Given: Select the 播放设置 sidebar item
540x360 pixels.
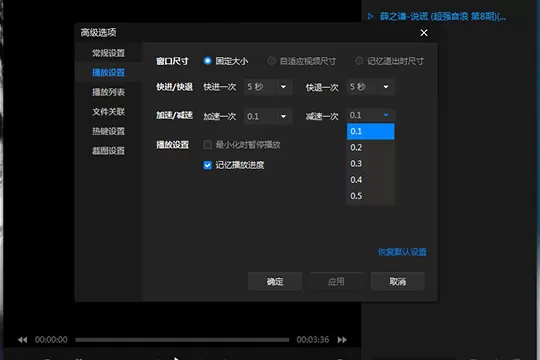Looking at the screenshot, I should click(108, 72).
